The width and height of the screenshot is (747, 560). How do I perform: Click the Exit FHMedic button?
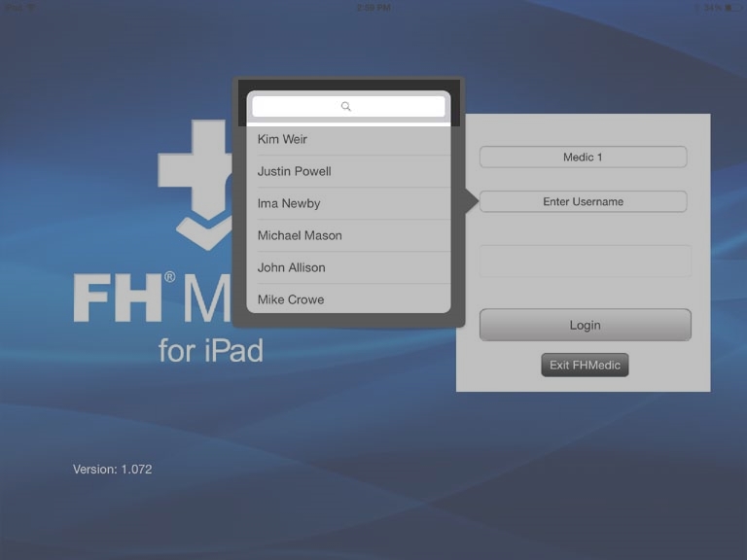585,365
